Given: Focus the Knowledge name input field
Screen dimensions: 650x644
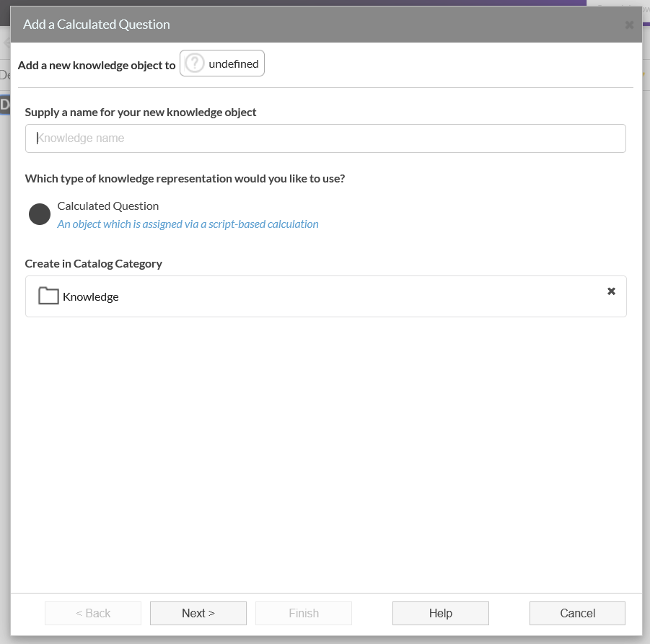Looking at the screenshot, I should click(x=325, y=138).
